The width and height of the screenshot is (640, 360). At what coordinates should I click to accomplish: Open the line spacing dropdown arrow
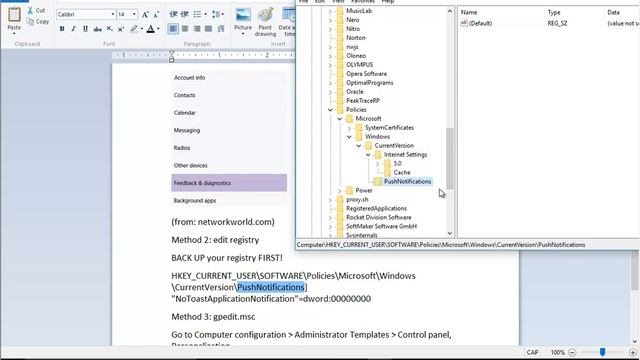click(x=222, y=15)
